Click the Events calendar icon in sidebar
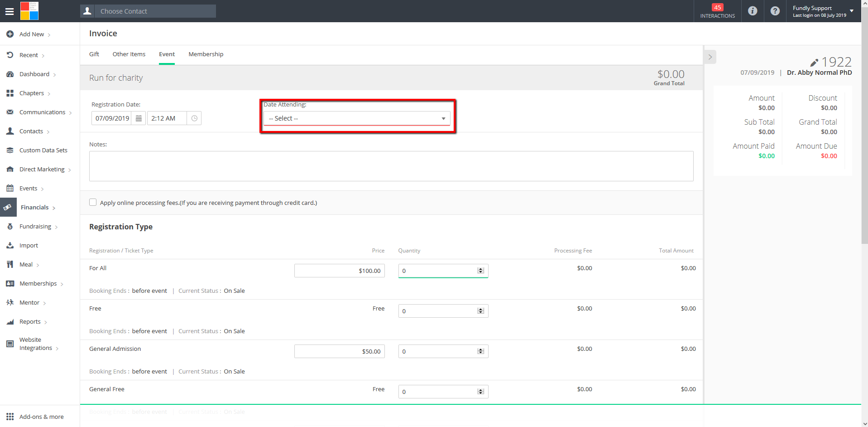 (x=10, y=188)
